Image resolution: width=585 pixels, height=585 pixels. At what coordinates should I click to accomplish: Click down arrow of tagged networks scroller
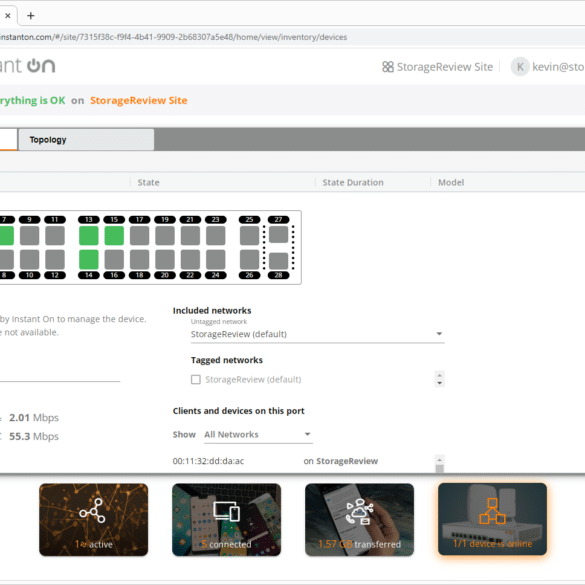pyautogui.click(x=439, y=383)
